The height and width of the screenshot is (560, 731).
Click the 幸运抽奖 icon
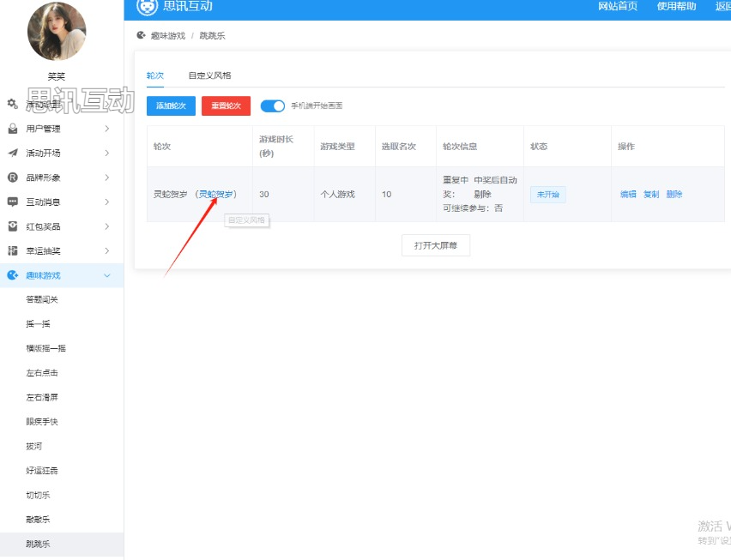click(x=13, y=250)
